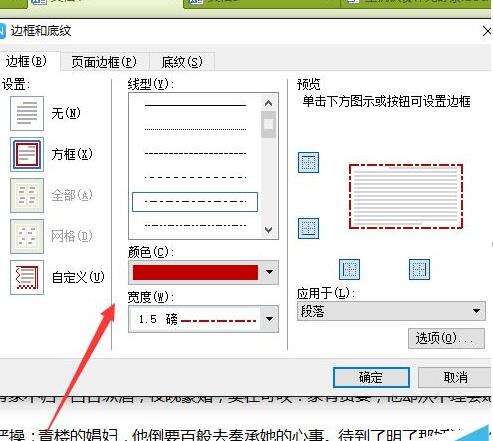Toggle the top border button in preview
Viewport: 493px width, 441px height.
(308, 163)
